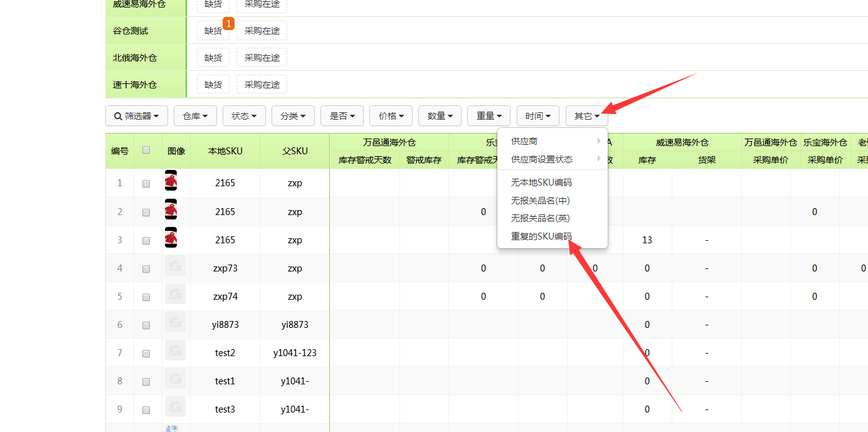The image size is (868, 432).
Task: Open the 筛选器 filter dropdown
Action: [x=137, y=116]
